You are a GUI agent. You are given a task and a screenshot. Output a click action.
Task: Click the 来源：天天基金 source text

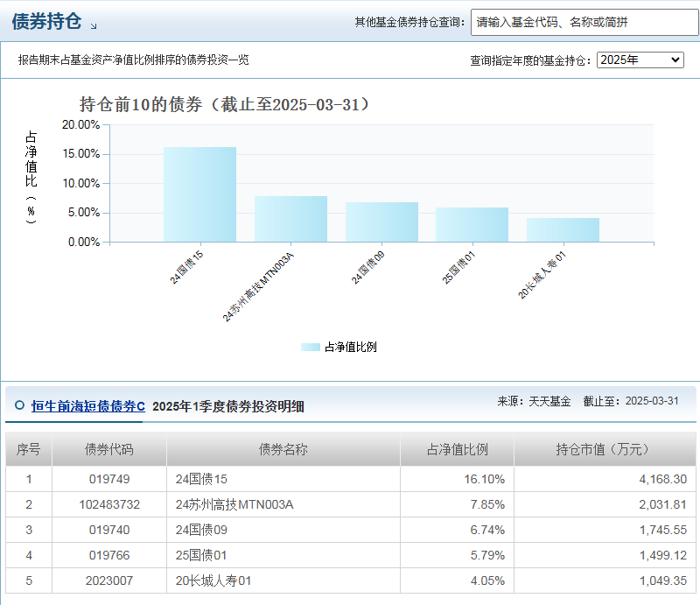(x=534, y=401)
